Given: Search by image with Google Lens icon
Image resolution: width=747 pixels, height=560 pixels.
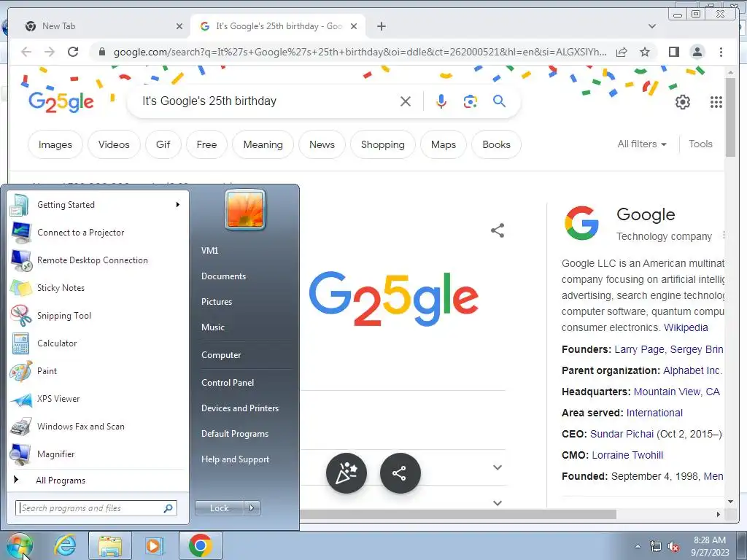Looking at the screenshot, I should (x=471, y=101).
